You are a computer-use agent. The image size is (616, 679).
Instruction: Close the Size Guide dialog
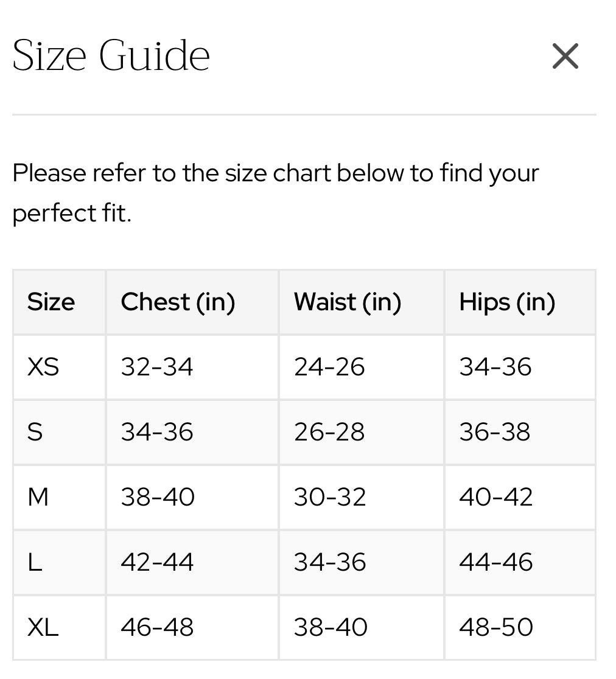click(565, 57)
